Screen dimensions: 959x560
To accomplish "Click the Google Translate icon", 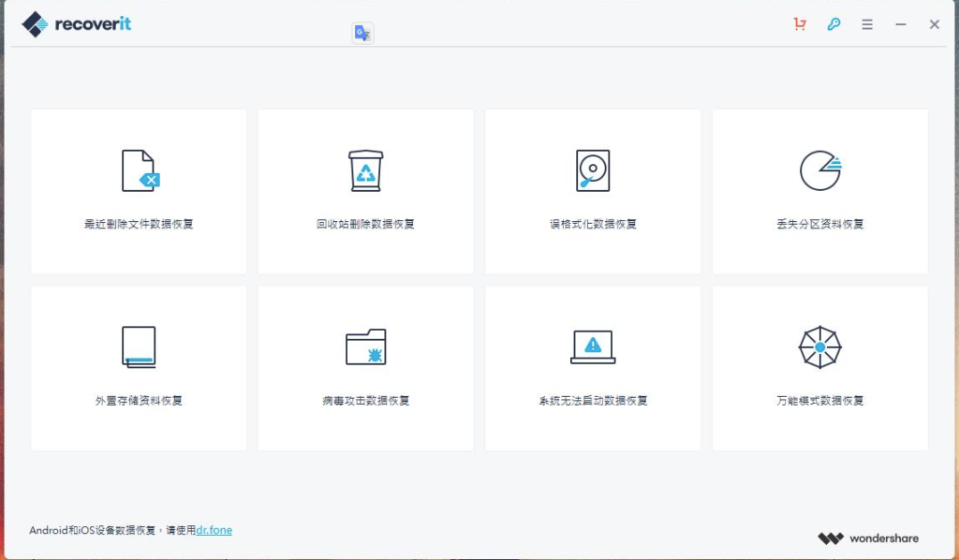I will (361, 31).
